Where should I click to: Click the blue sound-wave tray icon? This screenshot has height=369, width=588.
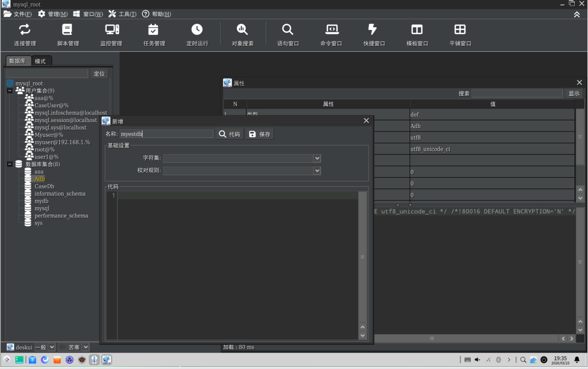[x=533, y=360]
